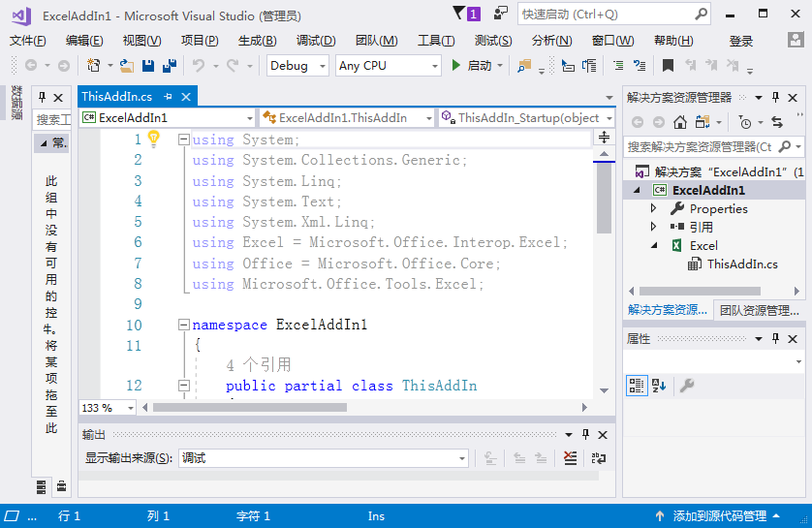Switch to 解决方案资源 tab
This screenshot has width=812, height=528.
668,310
